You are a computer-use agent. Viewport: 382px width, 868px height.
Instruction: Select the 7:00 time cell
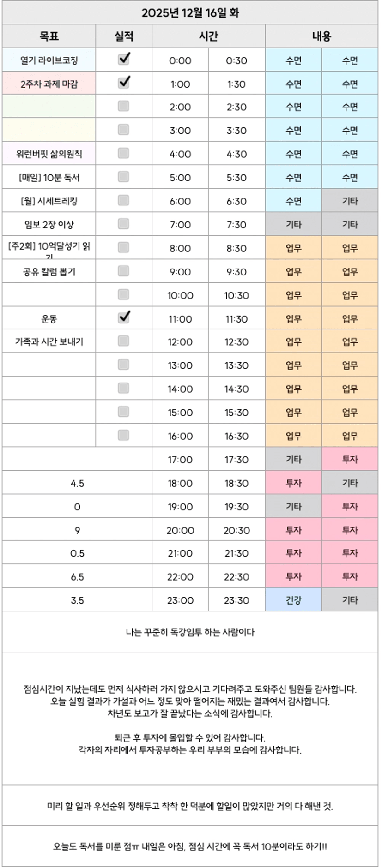180,225
